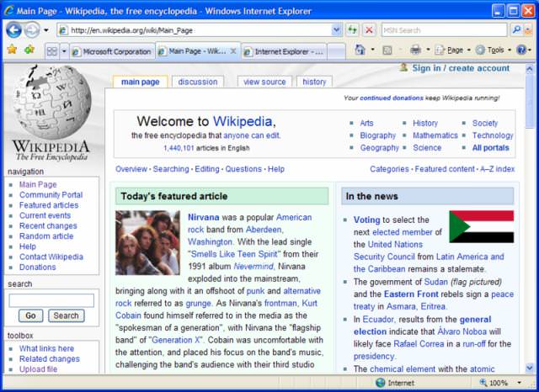Switch to the Microsoft Corporation tab
539x392 pixels.
tap(112, 52)
